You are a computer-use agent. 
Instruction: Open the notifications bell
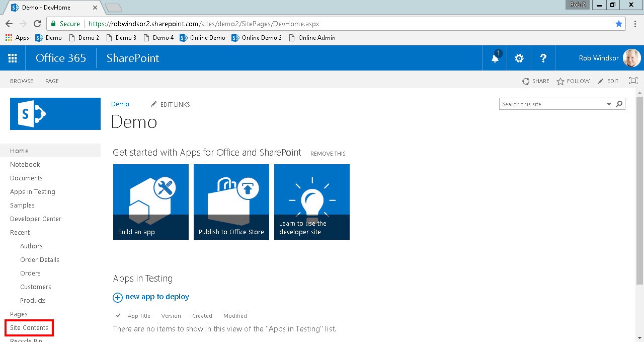point(495,58)
